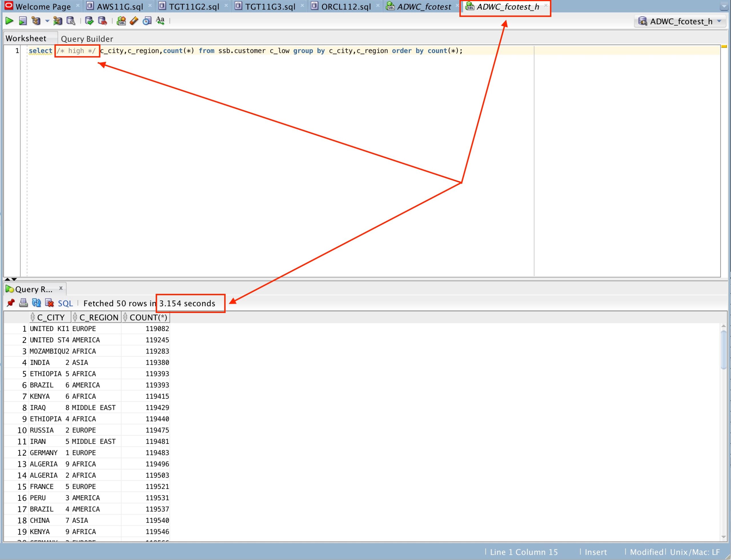The image size is (731, 560).
Task: Close the Query Result tab
Action: pyautogui.click(x=61, y=288)
